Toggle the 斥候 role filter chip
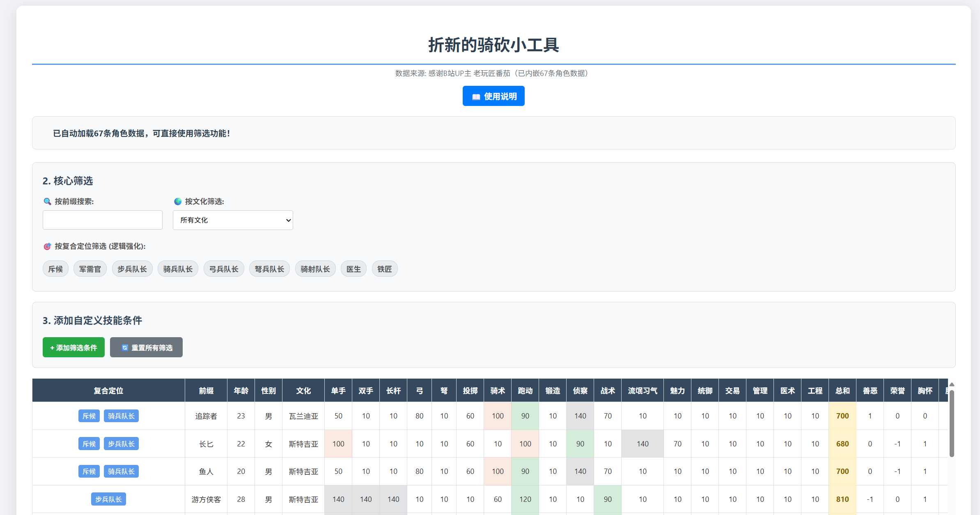Viewport: 980px width, 515px height. pyautogui.click(x=55, y=269)
